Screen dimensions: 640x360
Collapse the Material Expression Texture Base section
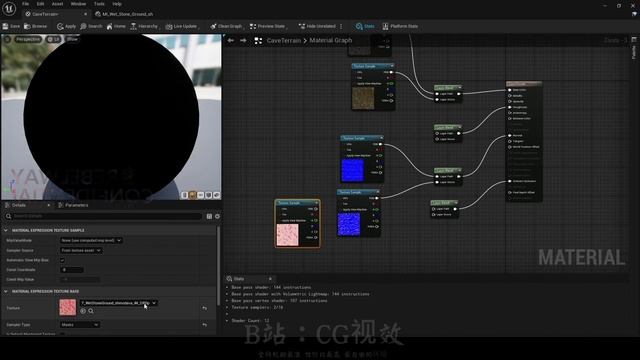tap(6, 291)
